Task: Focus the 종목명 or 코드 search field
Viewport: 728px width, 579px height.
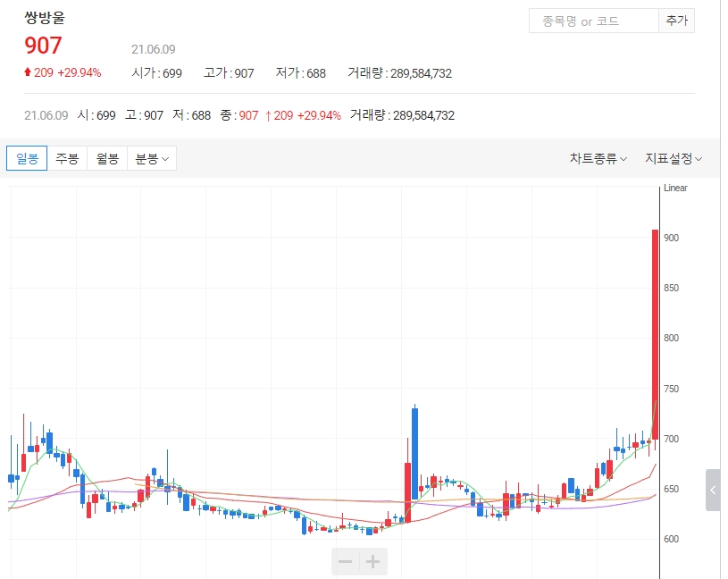Action: (594, 21)
